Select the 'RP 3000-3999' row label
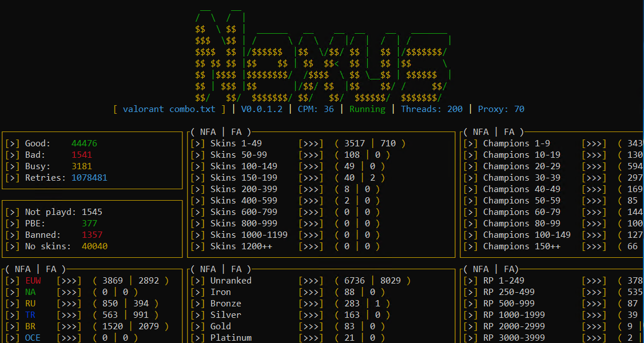This screenshot has height=343, width=644. (x=514, y=338)
